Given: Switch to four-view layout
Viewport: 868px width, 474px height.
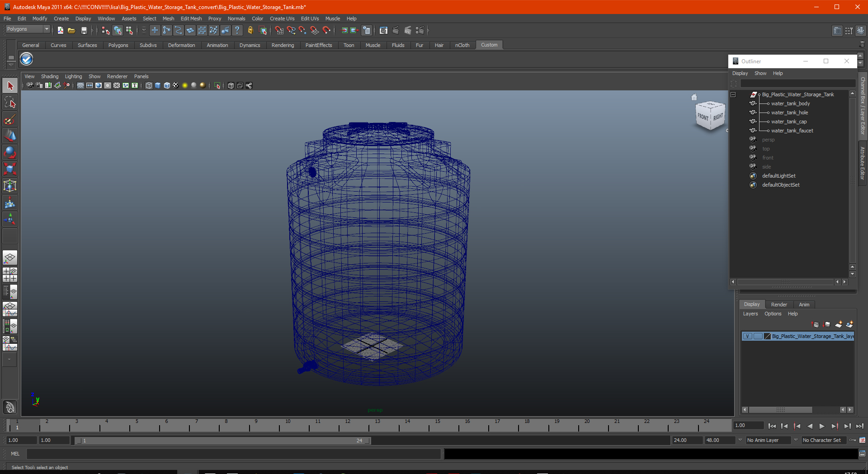Looking at the screenshot, I should (x=10, y=275).
